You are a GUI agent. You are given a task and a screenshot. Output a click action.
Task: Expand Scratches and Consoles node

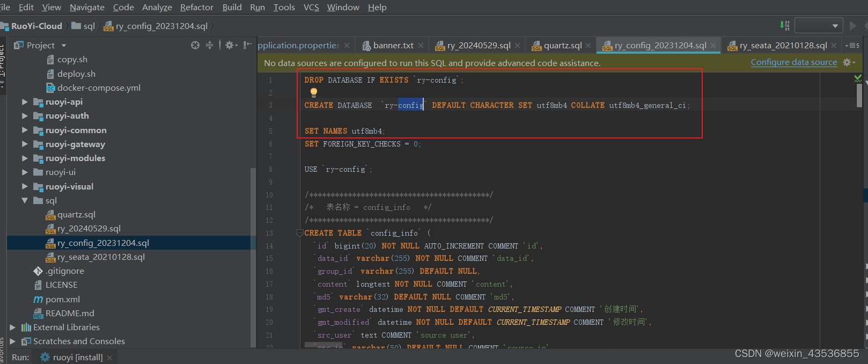(12, 341)
